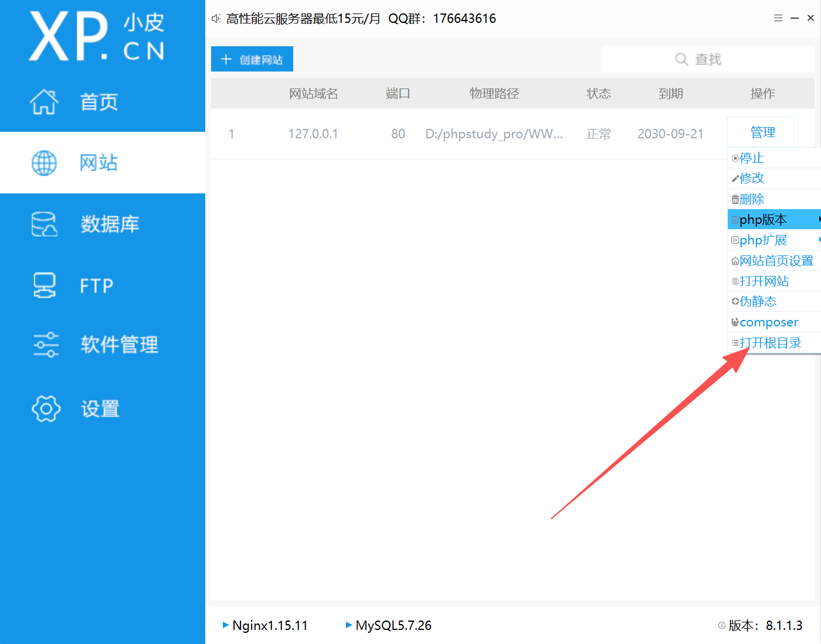Click the info icon beside 版本
821x644 pixels.
722,625
